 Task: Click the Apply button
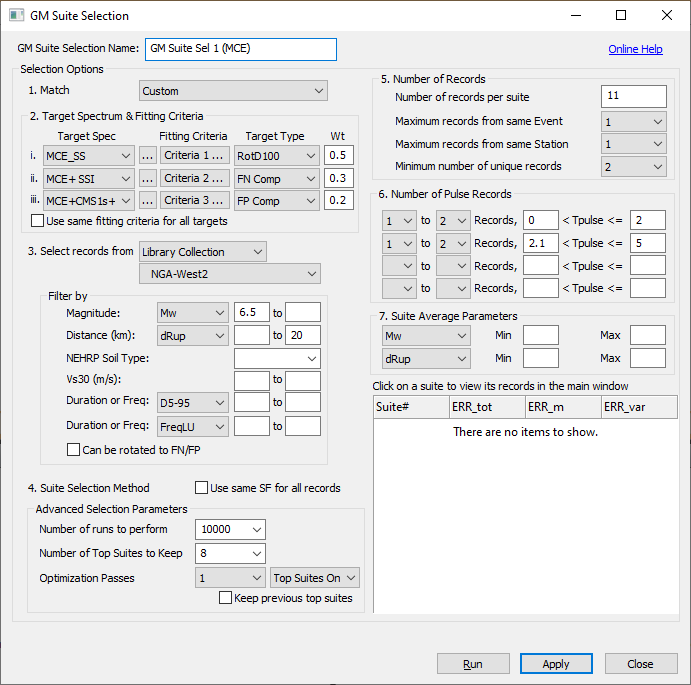(x=556, y=664)
